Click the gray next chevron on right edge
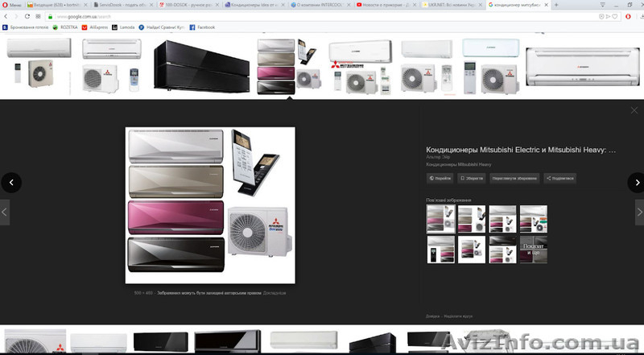The image size is (644, 355). point(639,212)
